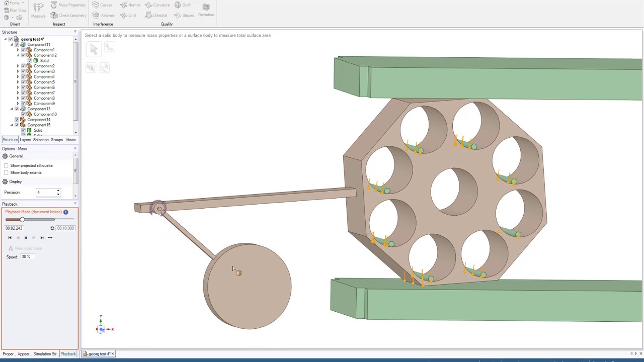The width and height of the screenshot is (644, 362).
Task: Collapse Component15 tree node
Action: pyautogui.click(x=12, y=125)
